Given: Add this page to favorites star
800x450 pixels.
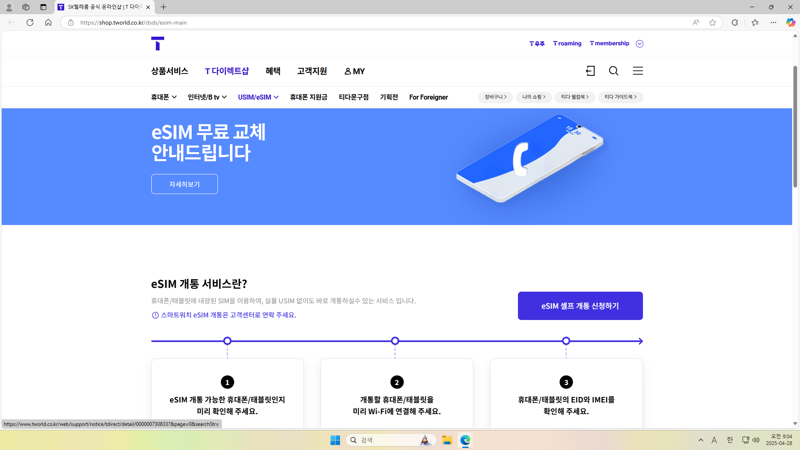Looking at the screenshot, I should tap(712, 22).
